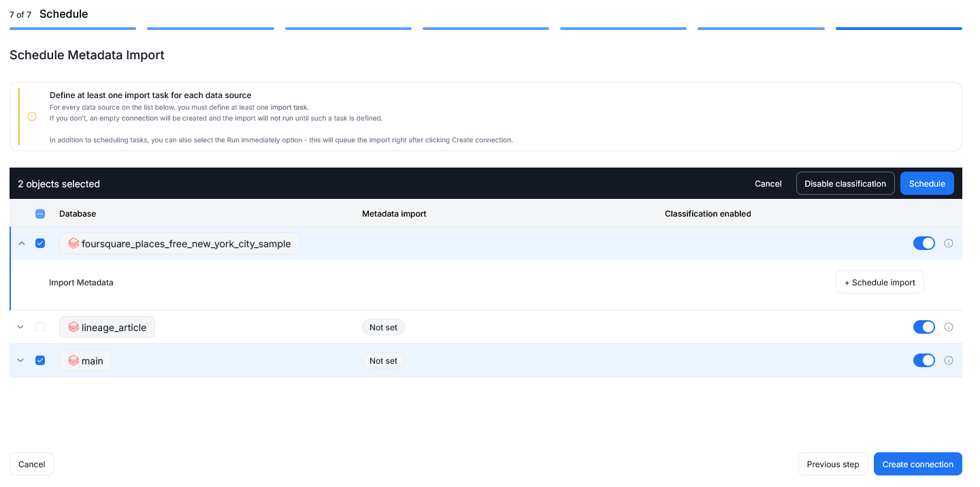980x487 pixels.
Task: Uncheck the foursquare_places database checkbox
Action: pyautogui.click(x=40, y=243)
